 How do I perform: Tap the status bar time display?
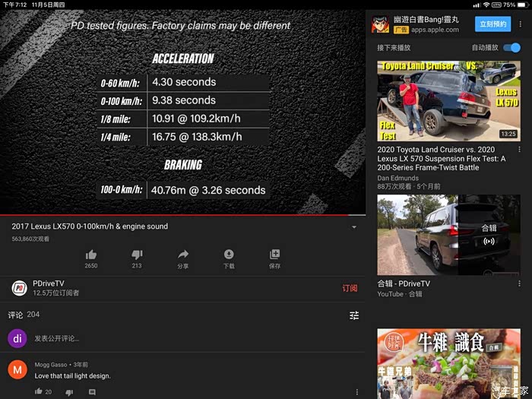(x=14, y=5)
